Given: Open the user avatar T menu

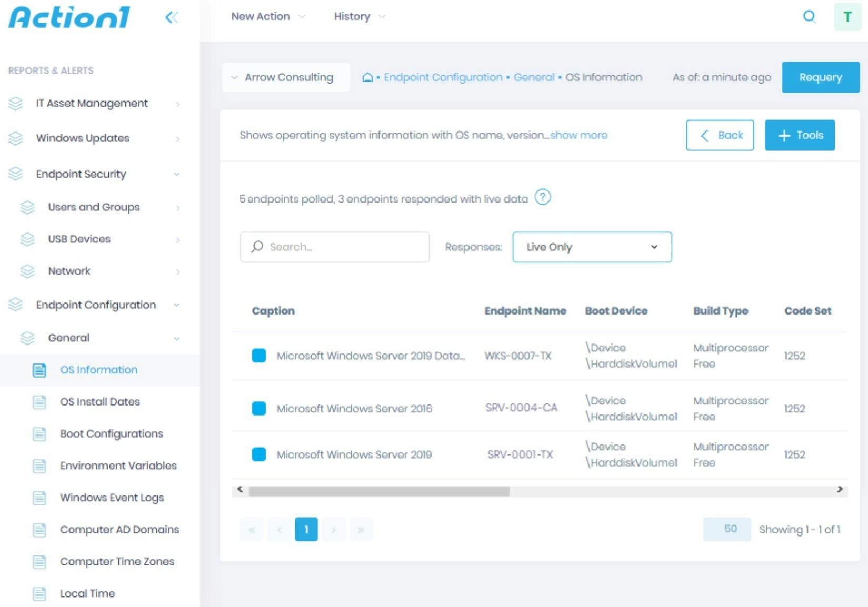Looking at the screenshot, I should click(847, 17).
